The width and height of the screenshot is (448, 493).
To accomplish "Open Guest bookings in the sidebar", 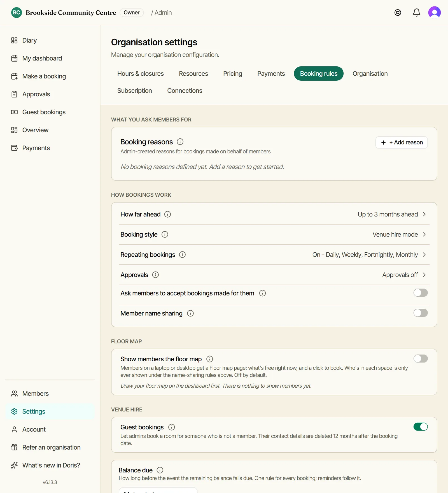I will [x=50, y=112].
